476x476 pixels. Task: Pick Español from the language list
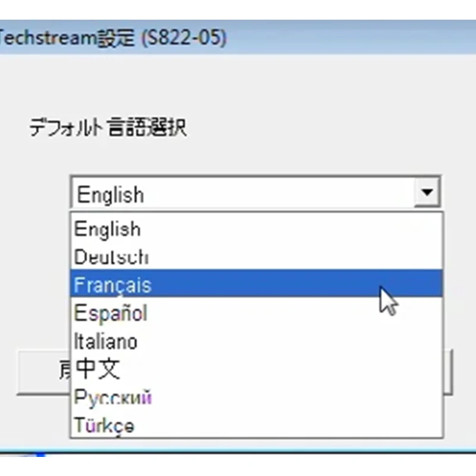[256, 313]
